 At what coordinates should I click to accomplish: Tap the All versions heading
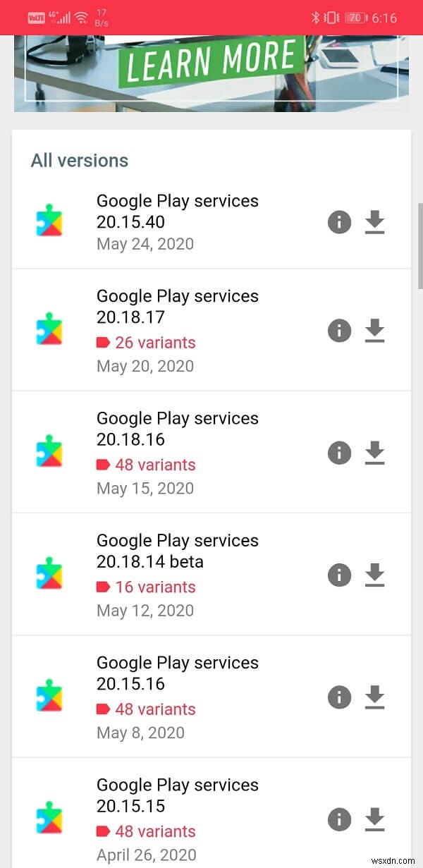tap(79, 161)
